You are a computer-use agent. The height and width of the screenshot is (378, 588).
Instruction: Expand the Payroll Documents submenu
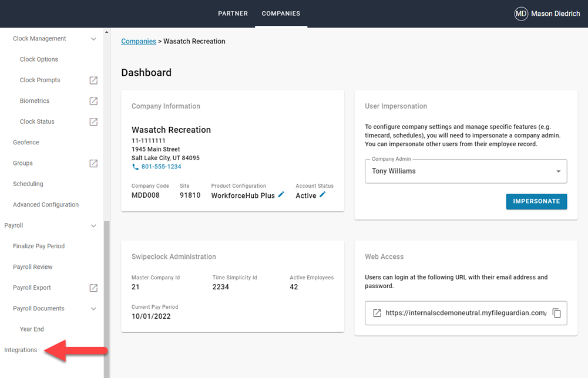pos(93,308)
